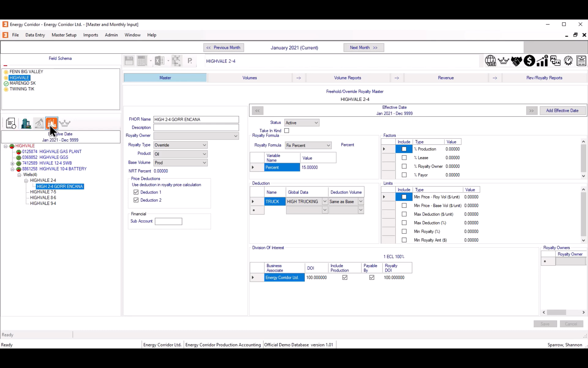Screen dimensions: 588x368
Task: Click the TWINING TIK yellow status icon
Action: pos(6,89)
